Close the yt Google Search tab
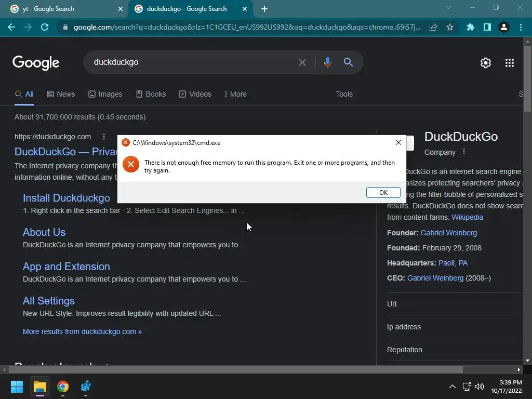 tap(121, 9)
